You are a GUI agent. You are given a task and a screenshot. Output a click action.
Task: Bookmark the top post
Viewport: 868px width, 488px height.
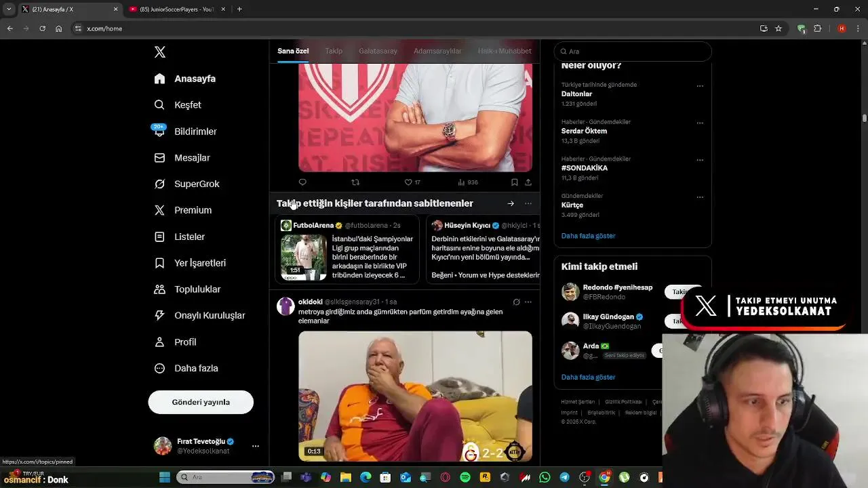[x=514, y=182]
